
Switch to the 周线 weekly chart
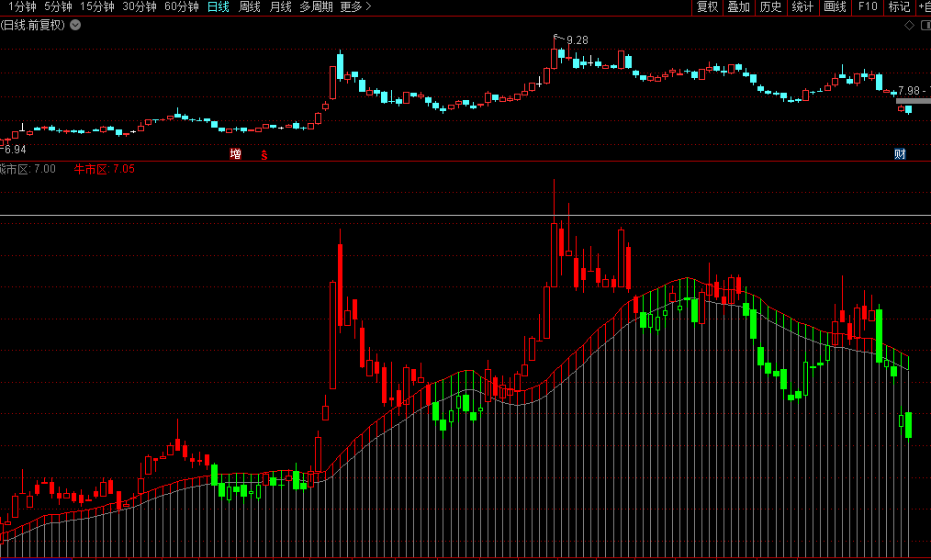(x=250, y=7)
